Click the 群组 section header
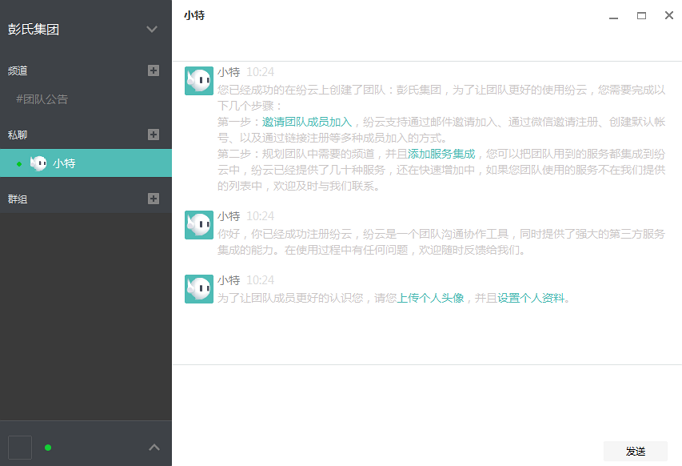Viewport: 682px width, 466px height. coord(18,199)
